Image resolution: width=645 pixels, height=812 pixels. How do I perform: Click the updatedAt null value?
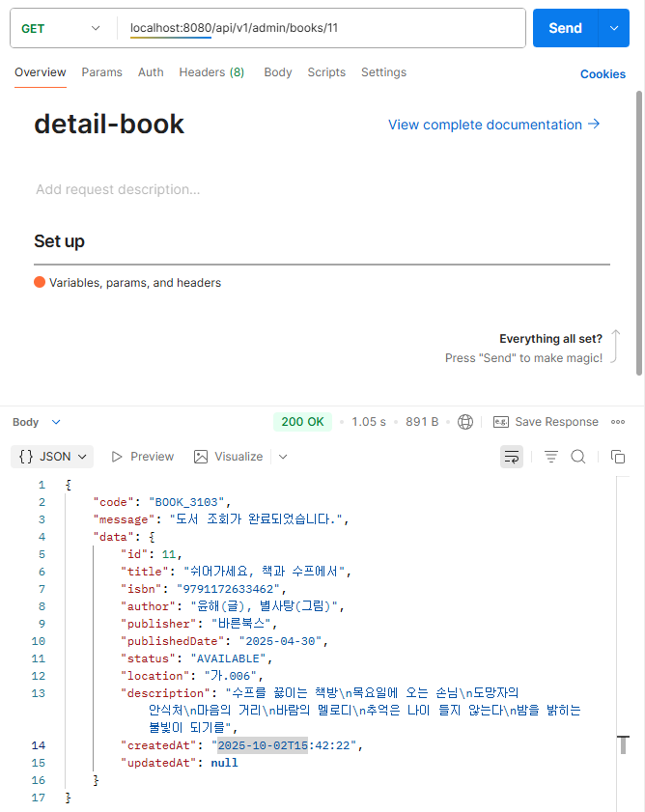pyautogui.click(x=224, y=763)
